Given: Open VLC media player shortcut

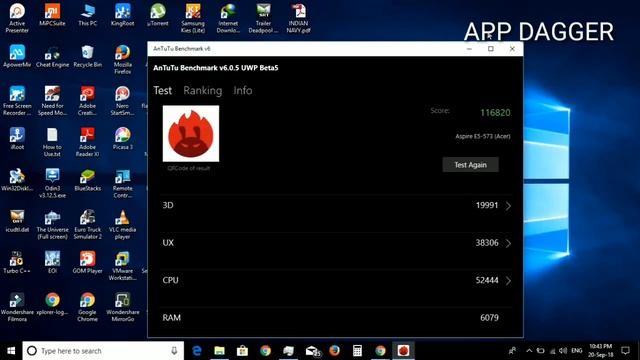Looking at the screenshot, I should click(122, 224).
